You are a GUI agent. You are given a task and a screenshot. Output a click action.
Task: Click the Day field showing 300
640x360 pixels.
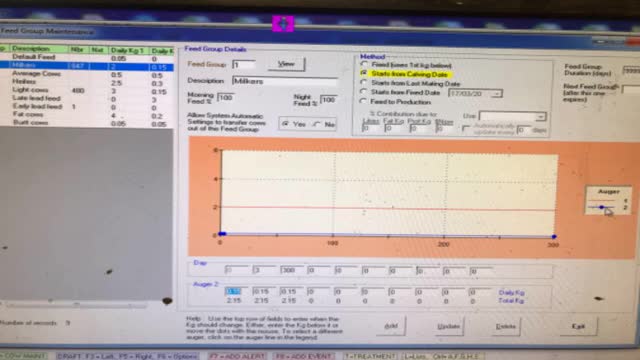pos(291,270)
